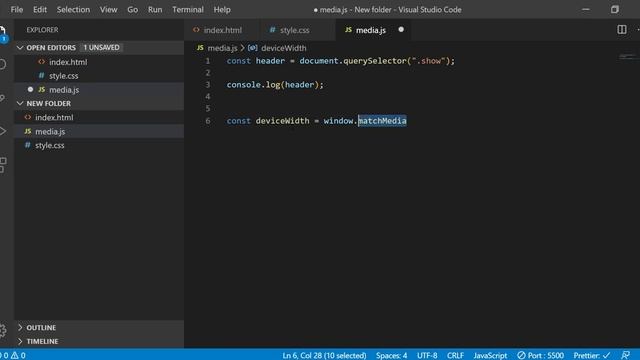Change encoding via UTF-8 status item

pyautogui.click(x=427, y=355)
